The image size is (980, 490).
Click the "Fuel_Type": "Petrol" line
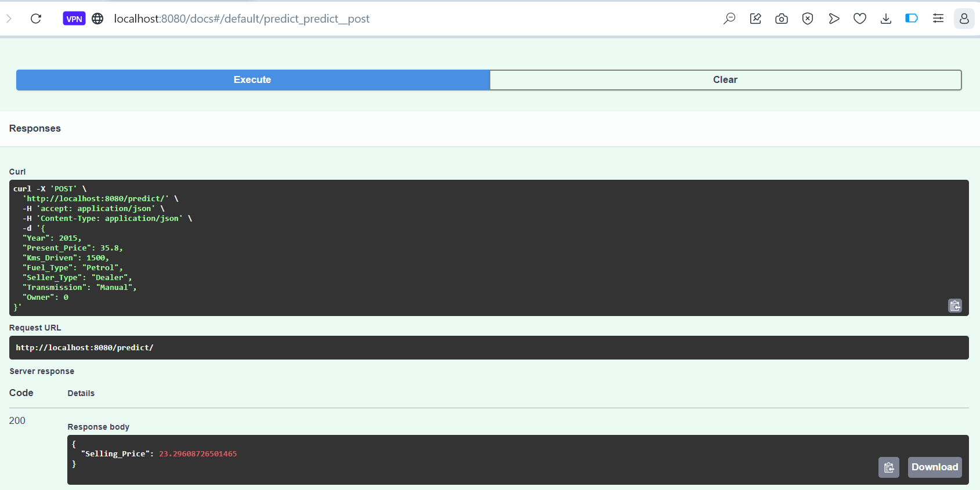[73, 268]
